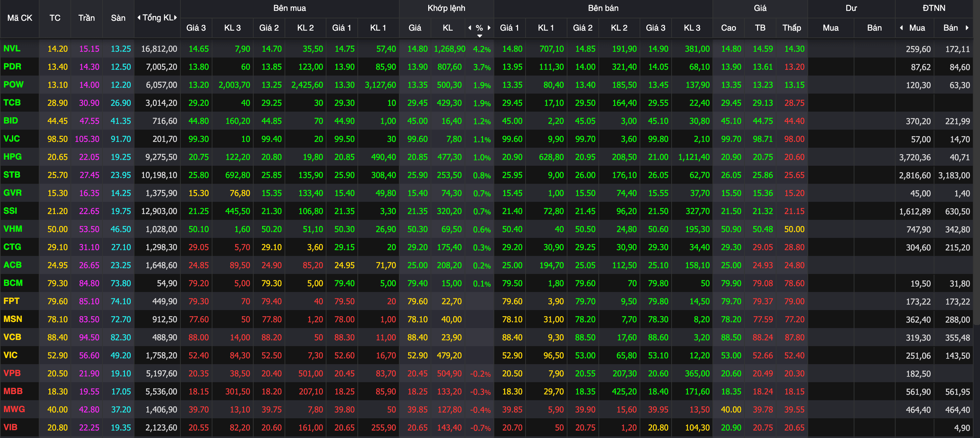Viewport: 980px width, 438px height.
Task: Open the TCB stock symbol
Action: coord(12,103)
